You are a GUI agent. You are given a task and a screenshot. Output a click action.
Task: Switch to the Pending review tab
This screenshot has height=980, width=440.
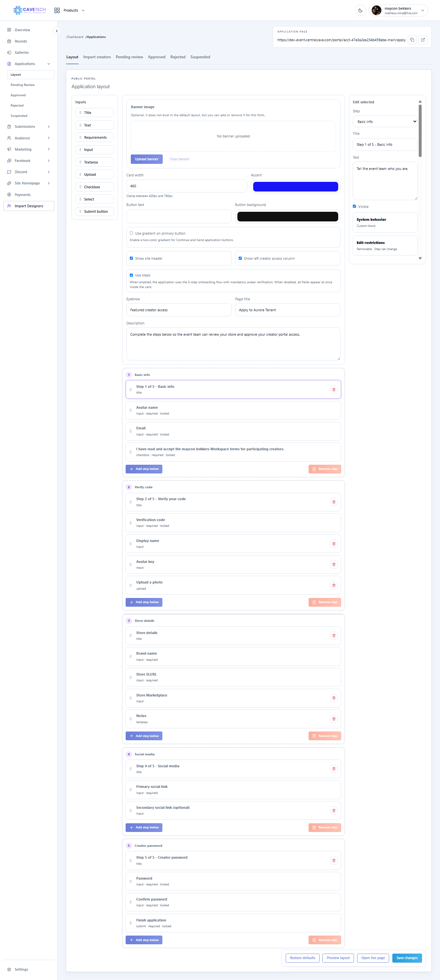(129, 57)
